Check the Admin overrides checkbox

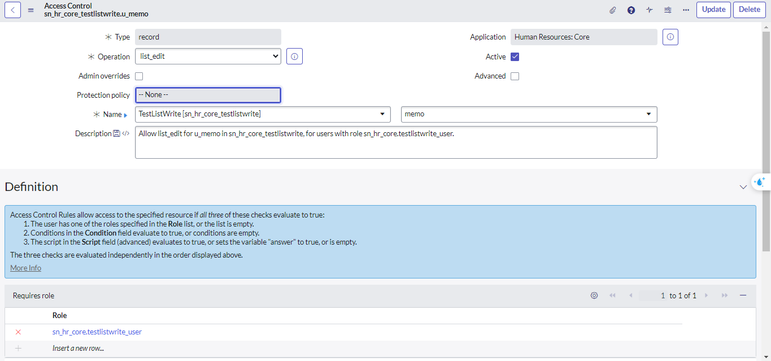(x=139, y=76)
